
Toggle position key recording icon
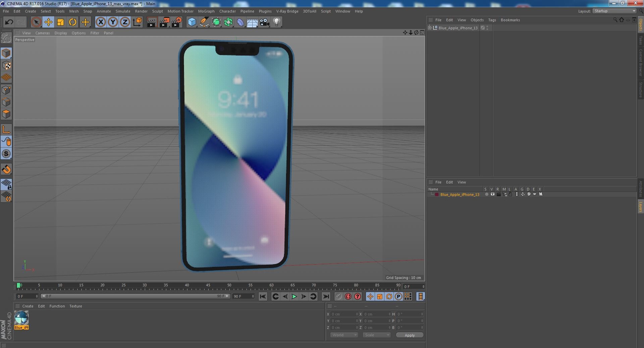(x=370, y=296)
